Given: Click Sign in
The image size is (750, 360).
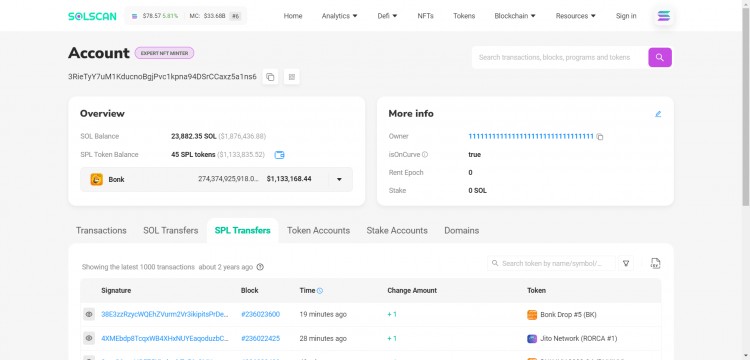Looking at the screenshot, I should [x=626, y=16].
